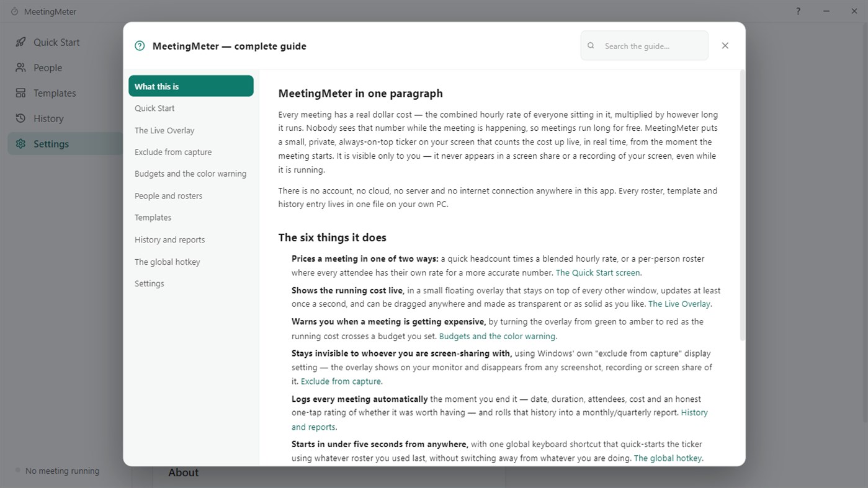Click the MeetingMeter stopwatch app icon
The width and height of the screenshot is (868, 488).
14,11
